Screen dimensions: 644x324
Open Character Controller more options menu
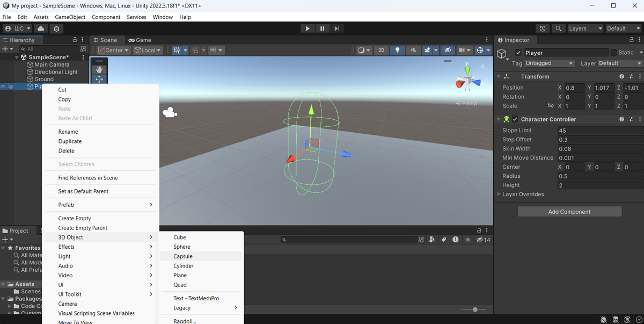640,119
